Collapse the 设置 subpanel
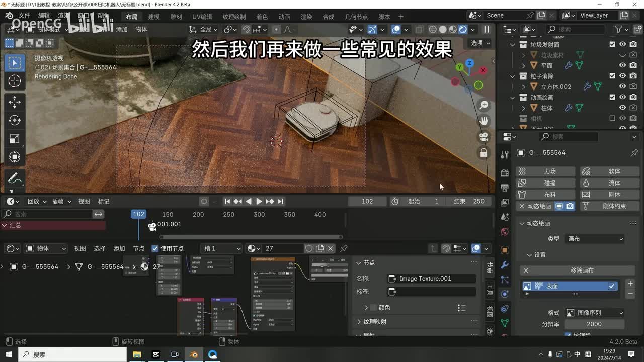The height and width of the screenshot is (362, 644). click(x=529, y=255)
